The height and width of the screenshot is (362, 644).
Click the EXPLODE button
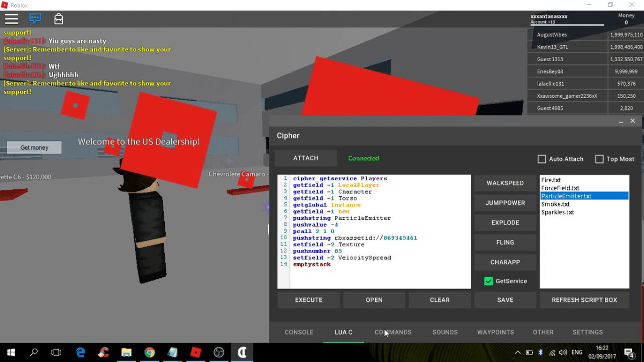point(505,223)
